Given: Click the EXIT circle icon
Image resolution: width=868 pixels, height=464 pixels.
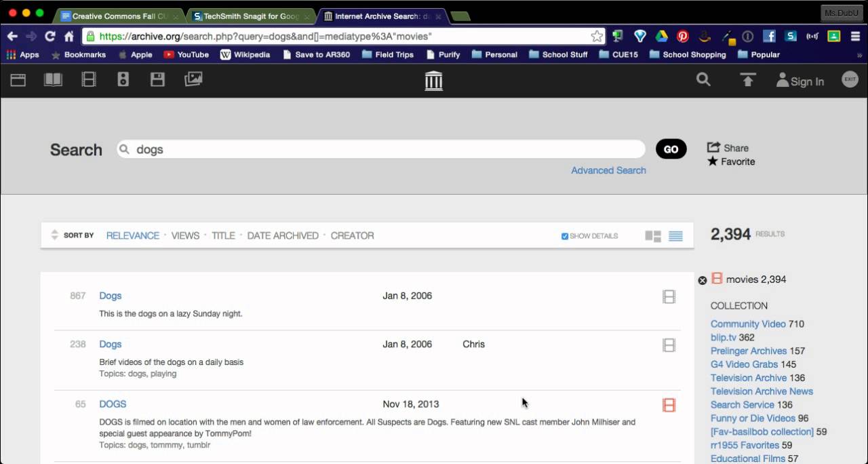Looking at the screenshot, I should coord(850,79).
